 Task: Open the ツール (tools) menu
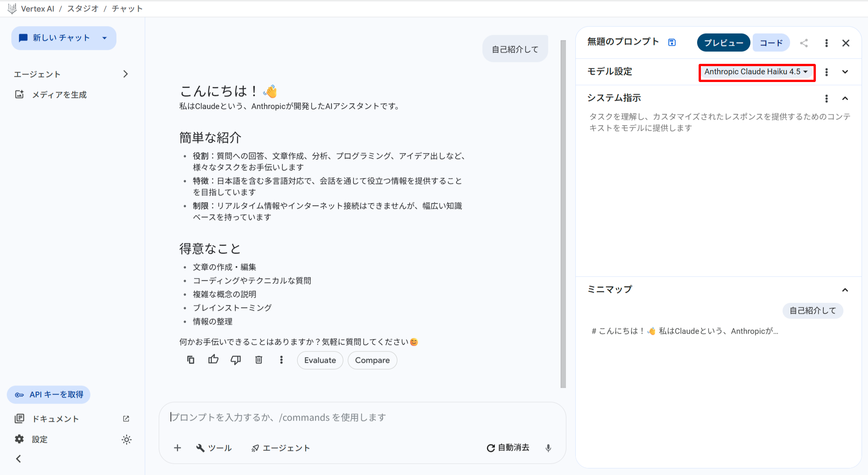pos(214,448)
